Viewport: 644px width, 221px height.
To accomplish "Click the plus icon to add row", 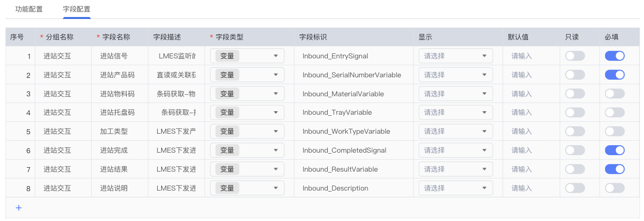I will [18, 208].
